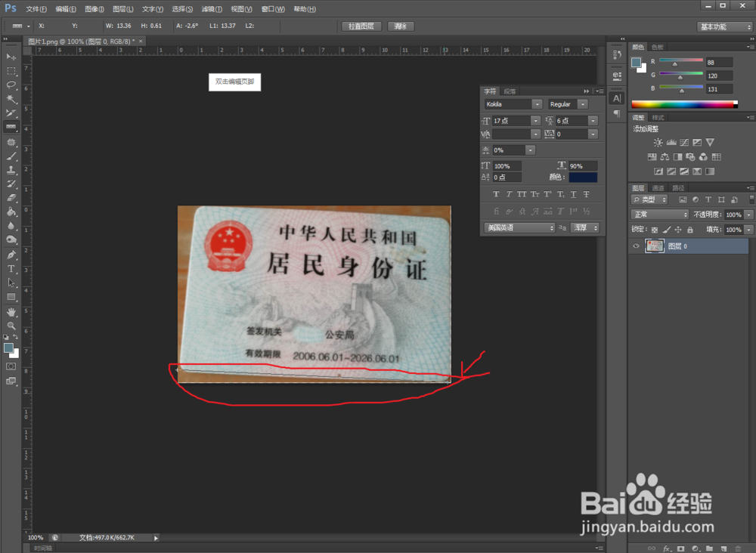
Task: Click the 拉直图层 button
Action: tap(361, 26)
